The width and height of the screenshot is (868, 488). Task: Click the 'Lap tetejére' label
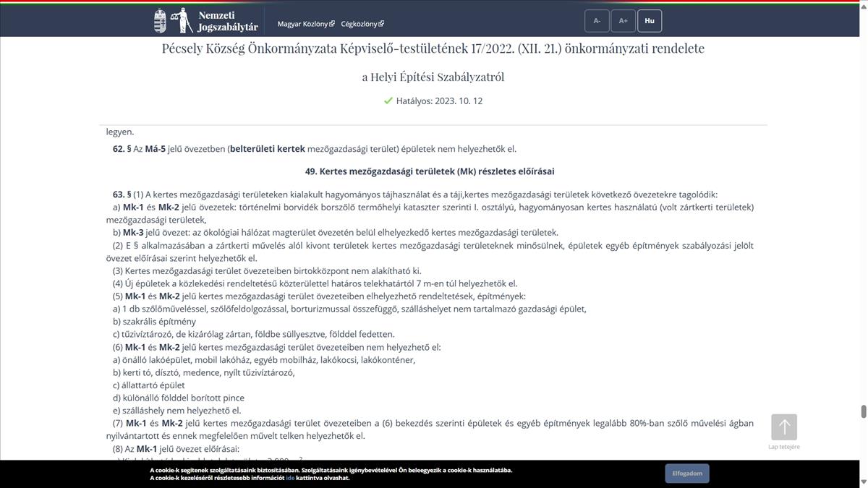(784, 447)
